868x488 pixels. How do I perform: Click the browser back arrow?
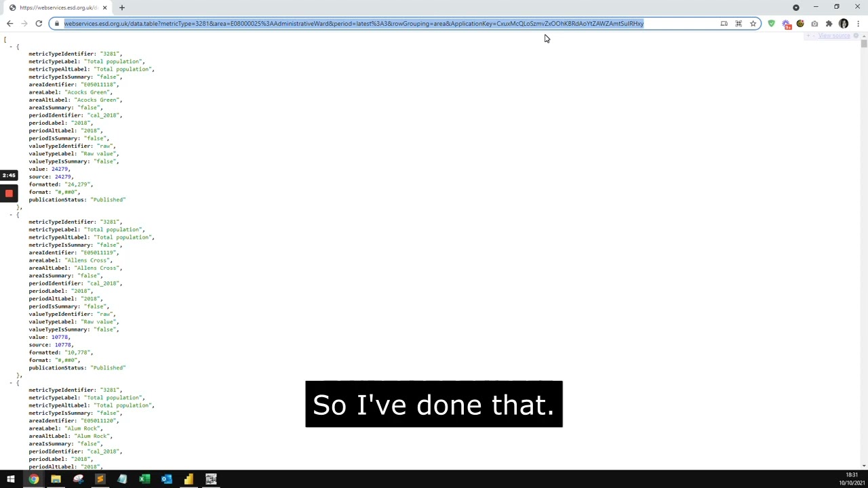(x=9, y=24)
